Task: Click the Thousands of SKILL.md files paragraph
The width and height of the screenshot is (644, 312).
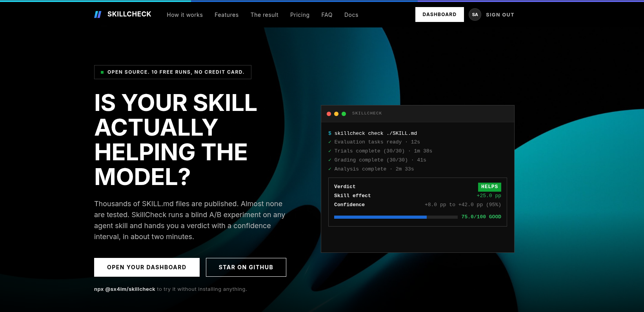Action: (190, 220)
